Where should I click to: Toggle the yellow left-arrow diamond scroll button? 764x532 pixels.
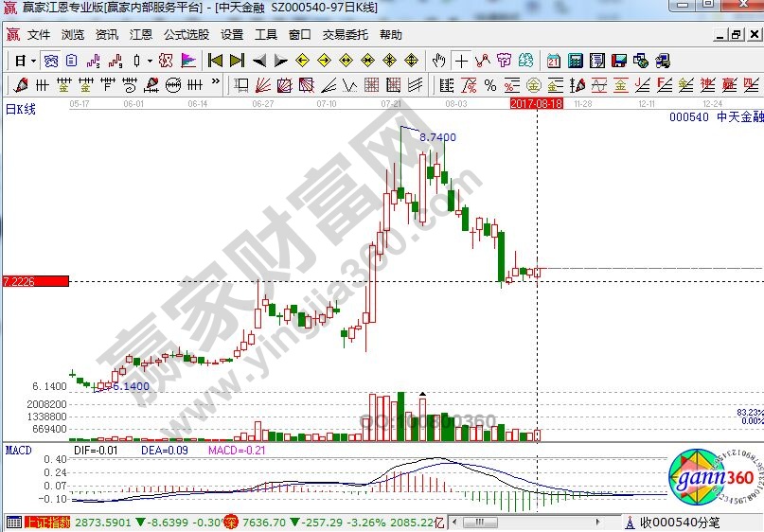tap(303, 61)
